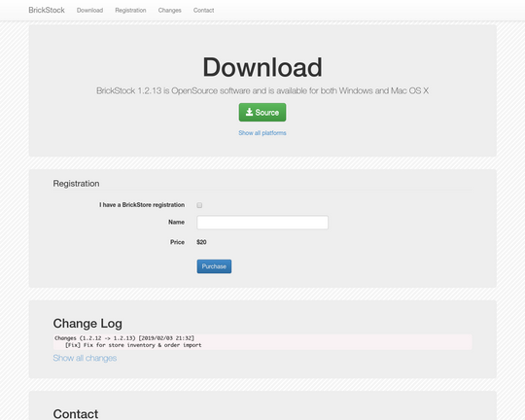Click the green Source download button
This screenshot has height=420, width=525.
[x=262, y=112]
